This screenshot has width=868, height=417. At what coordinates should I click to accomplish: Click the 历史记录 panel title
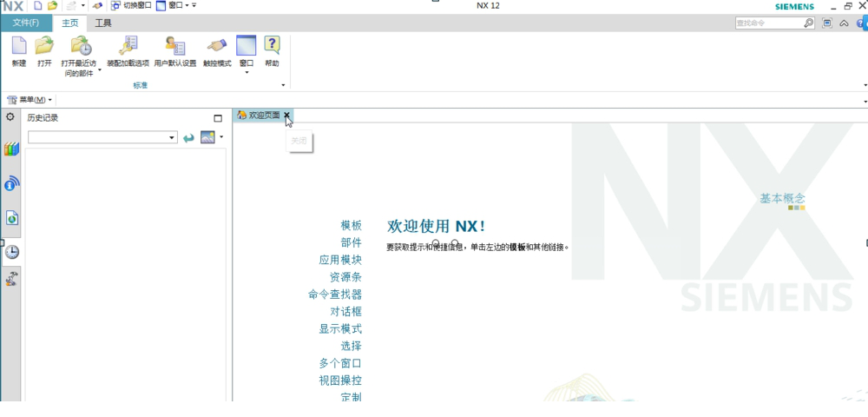43,118
